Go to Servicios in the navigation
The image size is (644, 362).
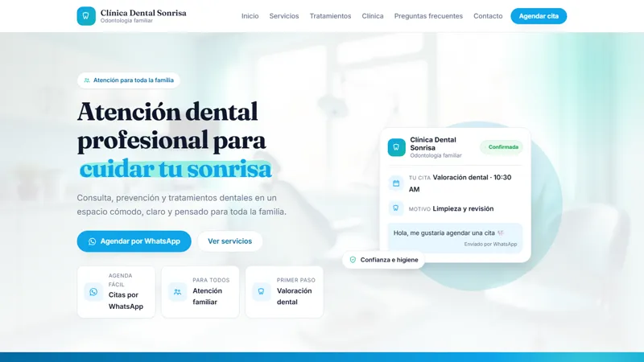coord(284,16)
